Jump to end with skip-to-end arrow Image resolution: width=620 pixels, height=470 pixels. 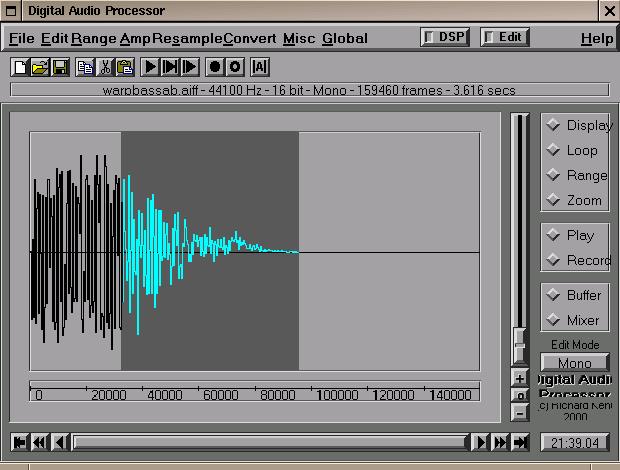(x=520, y=442)
